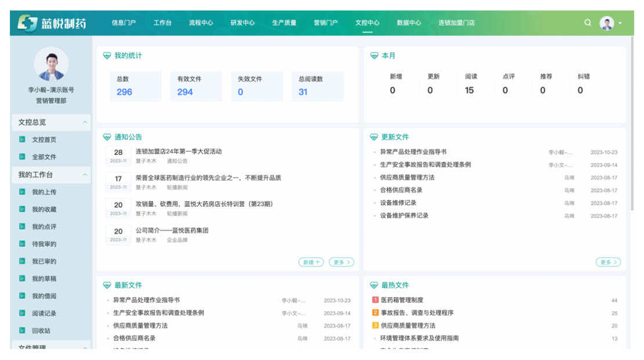Open the 流程中心 top menu

point(201,23)
